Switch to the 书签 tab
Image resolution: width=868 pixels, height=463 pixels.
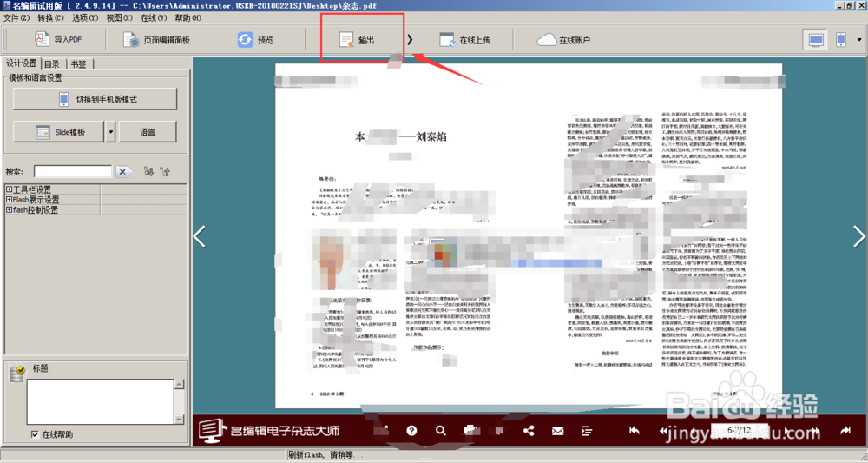[79, 64]
